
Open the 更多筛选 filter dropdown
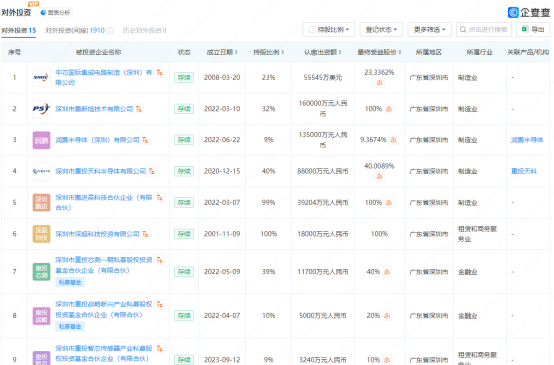tap(430, 30)
